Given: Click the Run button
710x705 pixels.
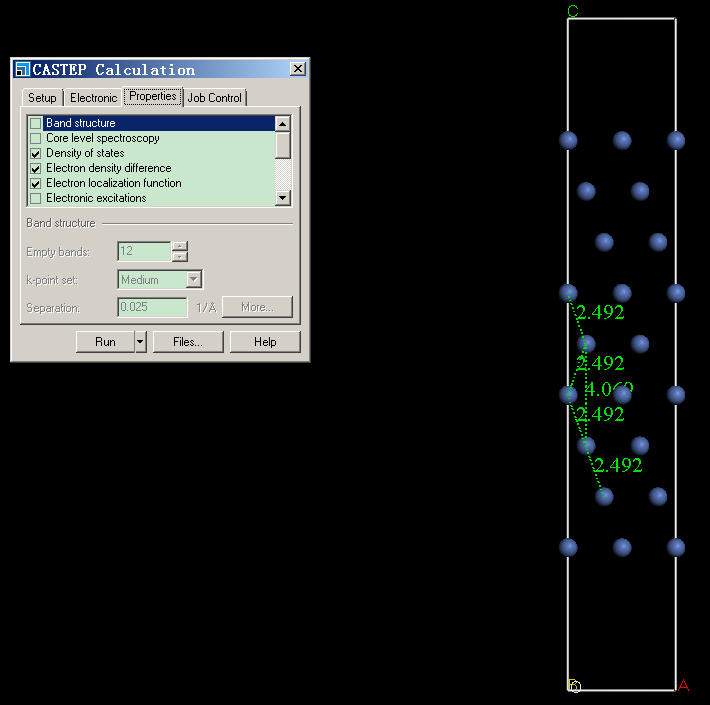Looking at the screenshot, I should coord(105,342).
